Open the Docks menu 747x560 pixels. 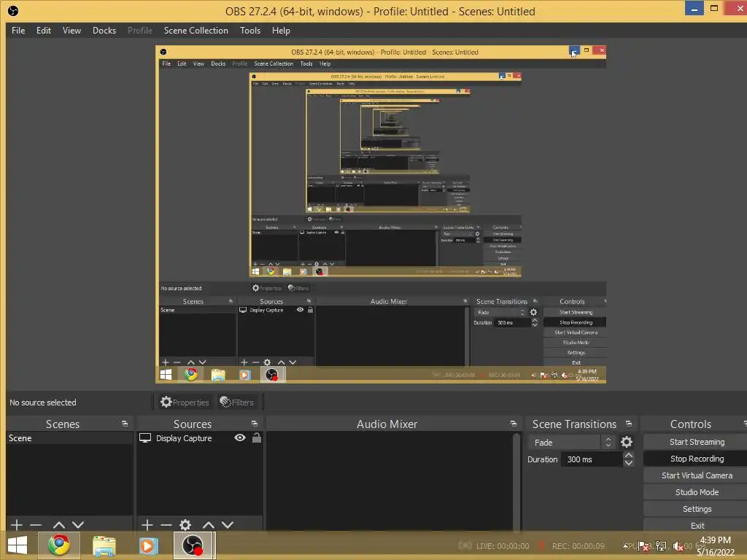(x=104, y=31)
